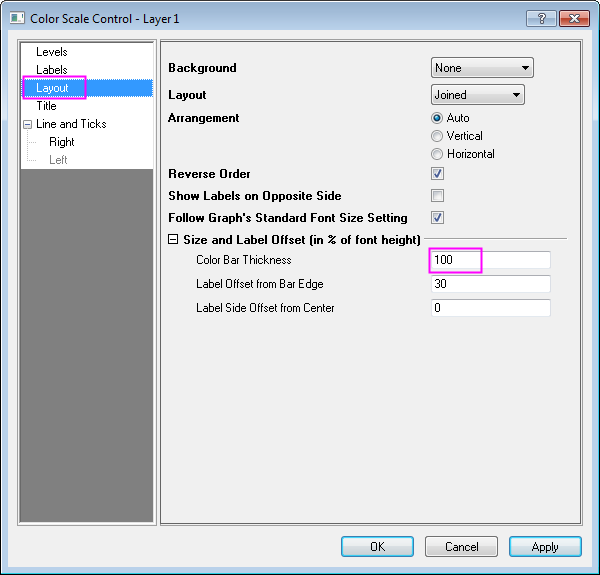This screenshot has height=575, width=600.
Task: Select Levels in the left tree
Action: [52, 51]
